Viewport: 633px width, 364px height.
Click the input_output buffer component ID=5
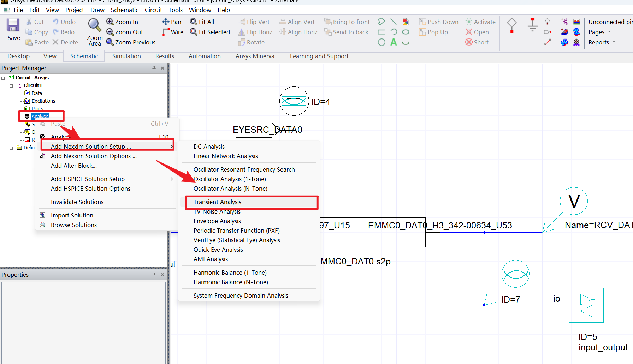[x=586, y=305]
